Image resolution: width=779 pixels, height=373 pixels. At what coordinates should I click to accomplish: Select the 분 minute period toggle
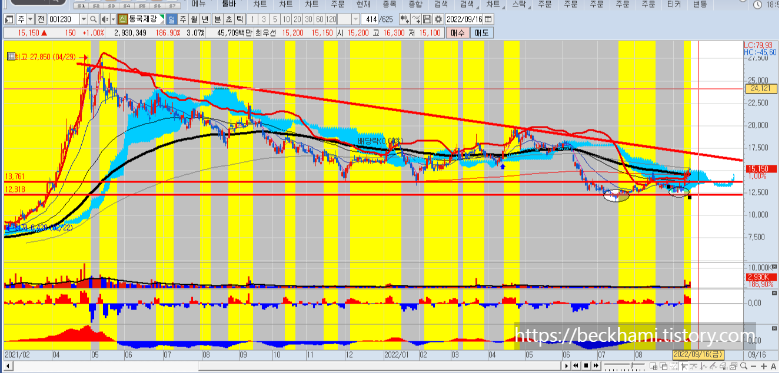(217, 19)
